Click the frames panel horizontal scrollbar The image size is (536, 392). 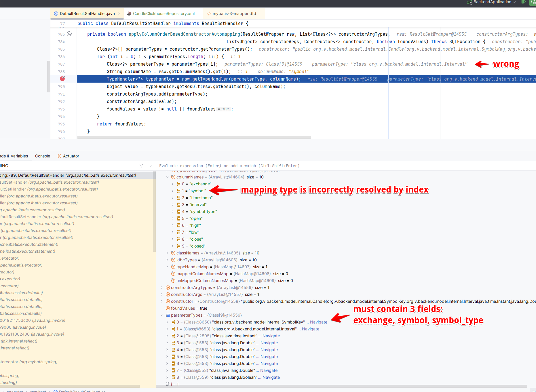coord(70,386)
